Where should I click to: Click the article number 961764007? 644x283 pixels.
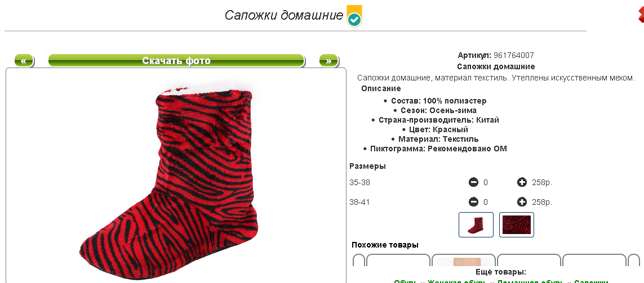click(x=513, y=55)
